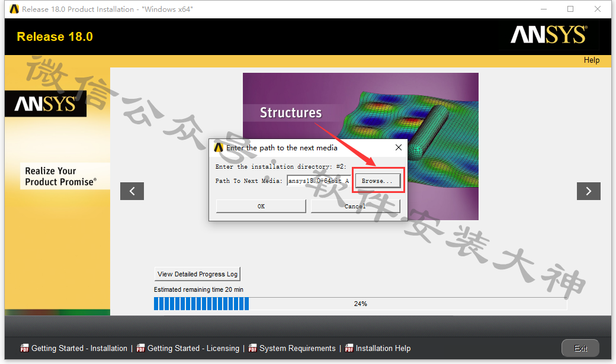The width and height of the screenshot is (616, 364).
Task: Click the 'Release 18.0' heading
Action: pos(54,37)
